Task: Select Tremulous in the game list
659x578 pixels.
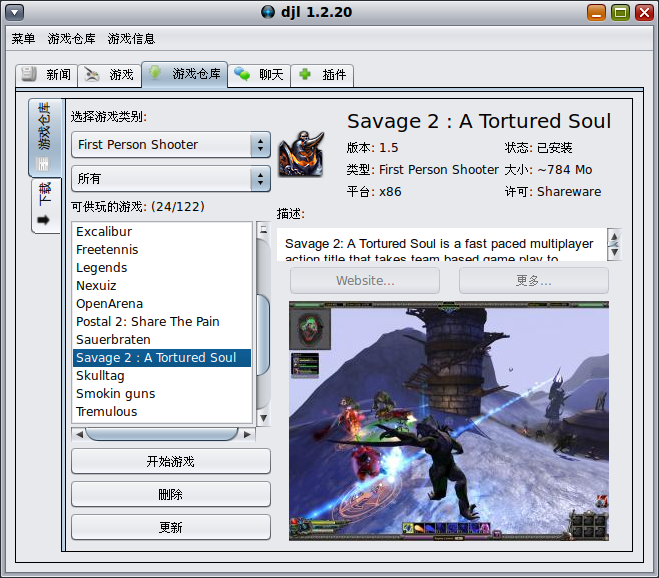Action: tap(162, 412)
